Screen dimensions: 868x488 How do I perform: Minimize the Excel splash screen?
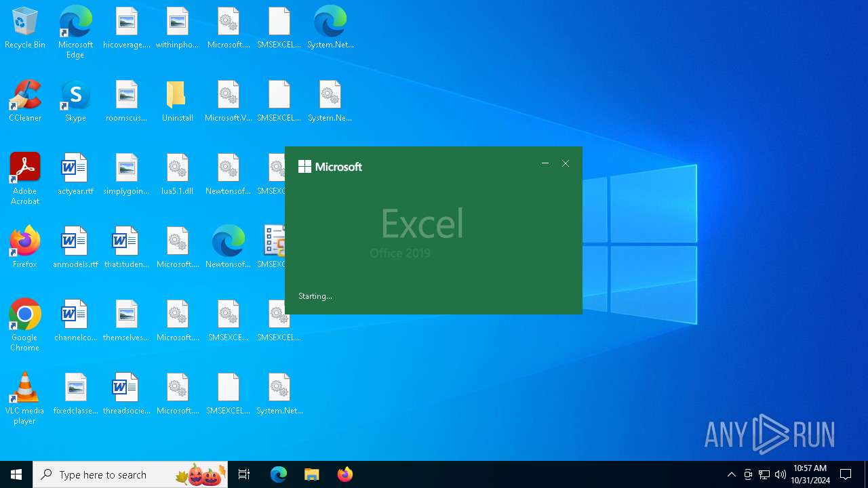tap(545, 163)
